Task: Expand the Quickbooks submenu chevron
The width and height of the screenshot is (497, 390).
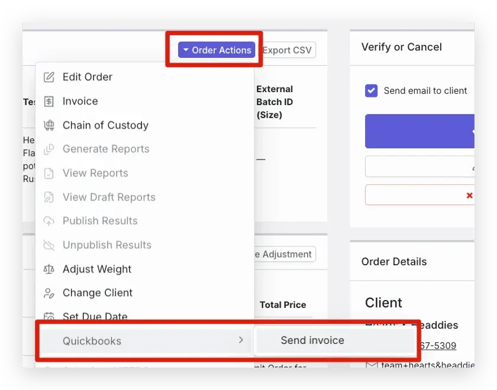Action: [241, 340]
